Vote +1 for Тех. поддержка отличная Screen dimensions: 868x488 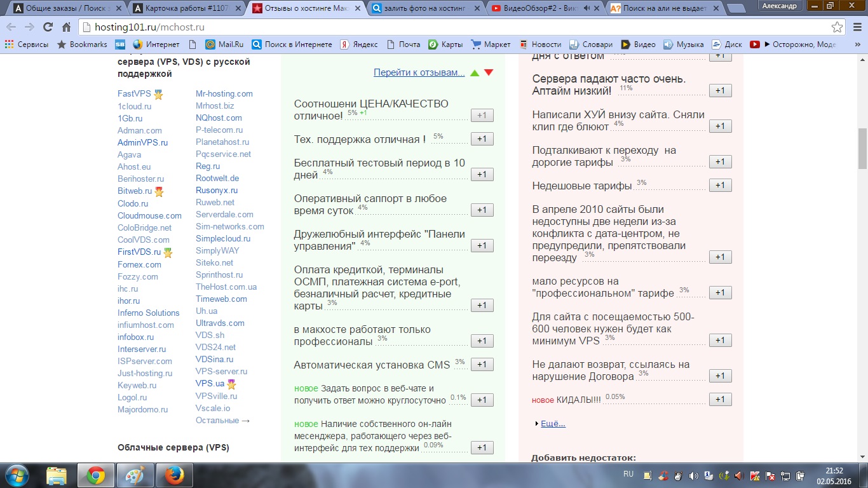click(482, 139)
